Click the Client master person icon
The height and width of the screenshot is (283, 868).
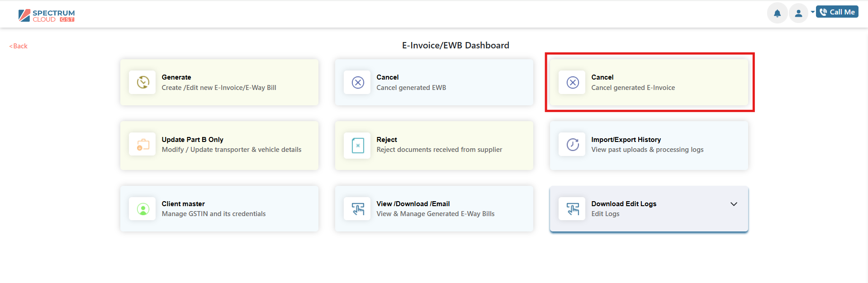[x=143, y=209]
